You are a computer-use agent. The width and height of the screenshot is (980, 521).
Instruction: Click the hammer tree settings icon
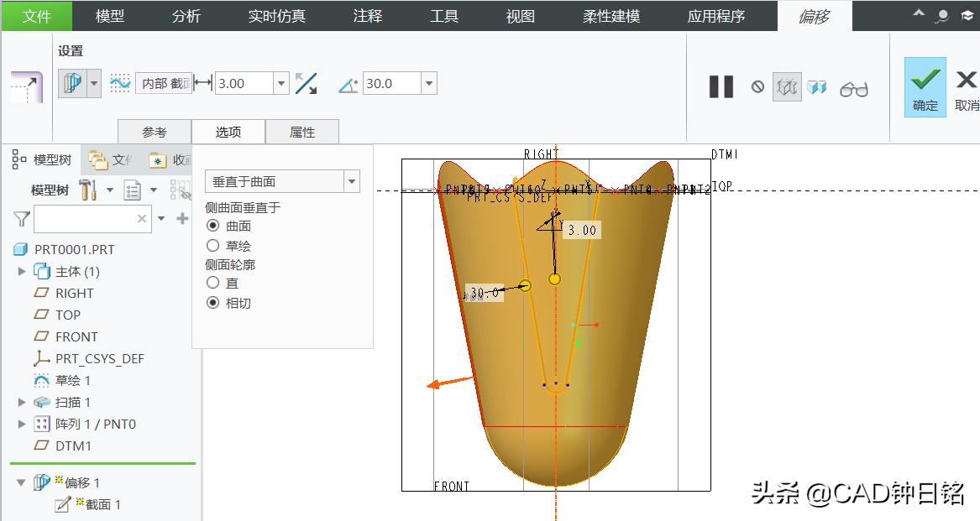click(88, 190)
